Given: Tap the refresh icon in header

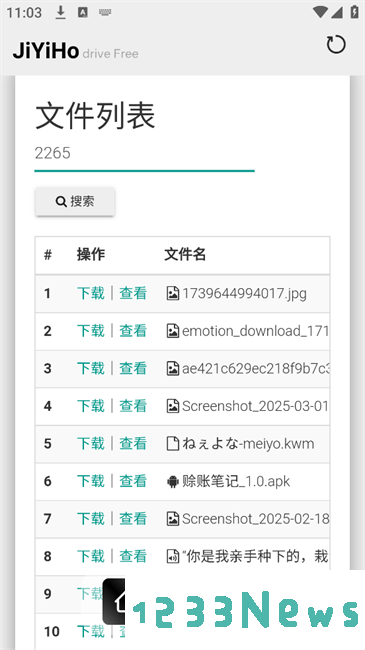Looking at the screenshot, I should pos(336,45).
